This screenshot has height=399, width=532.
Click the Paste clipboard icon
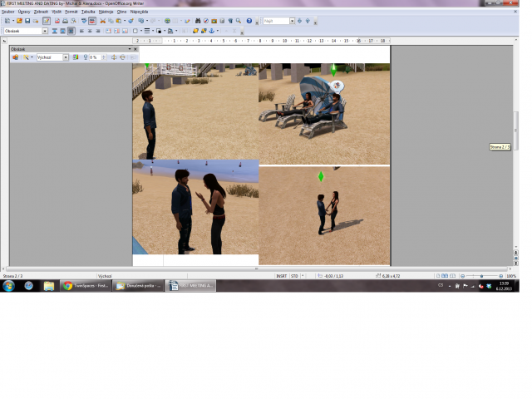click(x=118, y=21)
